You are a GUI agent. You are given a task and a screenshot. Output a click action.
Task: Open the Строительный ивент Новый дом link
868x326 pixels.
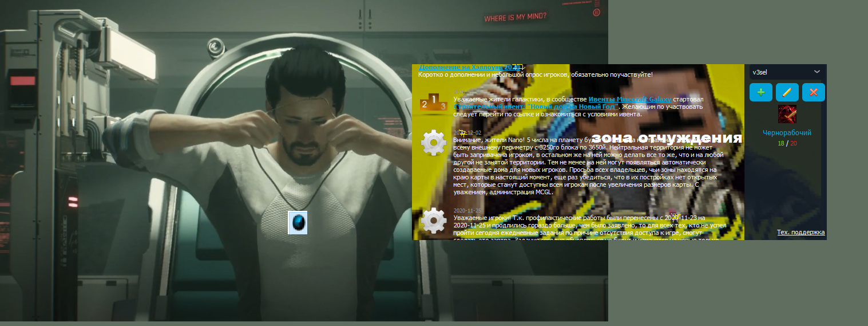(536, 107)
